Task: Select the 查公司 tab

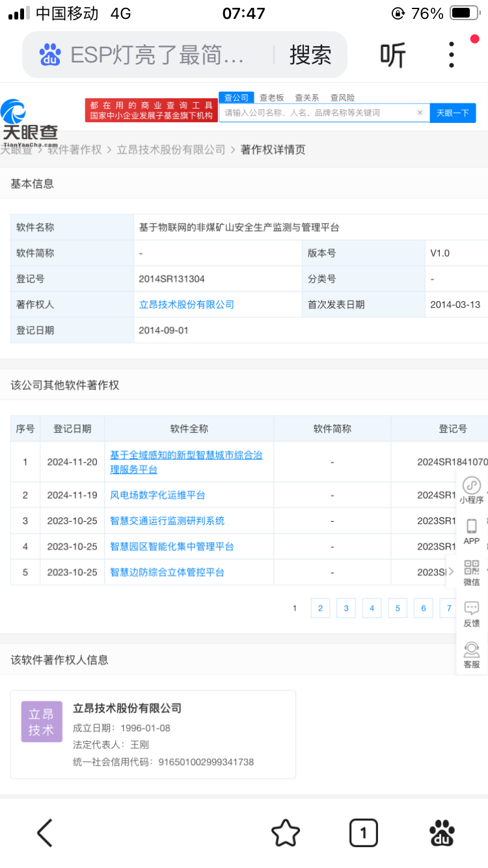Action: pyautogui.click(x=236, y=98)
